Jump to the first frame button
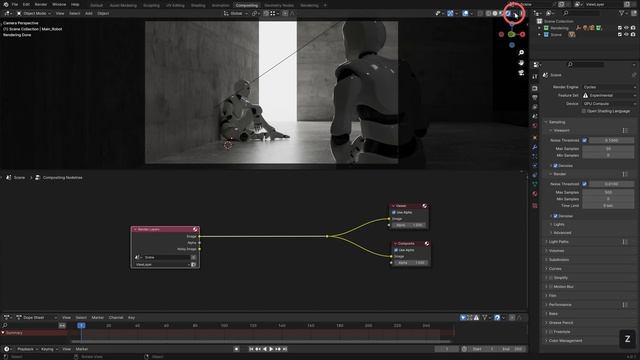640x360 pixels. point(251,349)
